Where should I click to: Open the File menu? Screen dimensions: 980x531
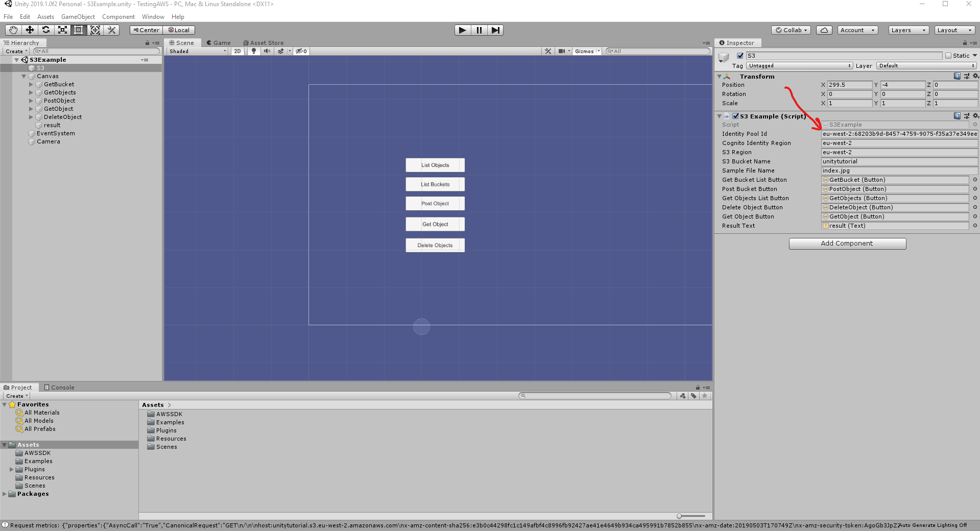[x=8, y=17]
